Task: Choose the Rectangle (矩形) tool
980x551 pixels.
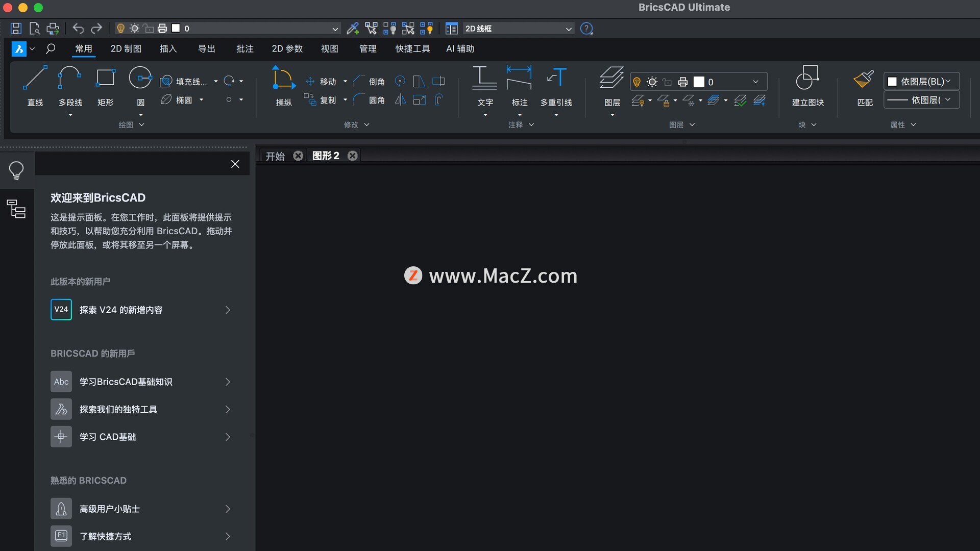Action: click(105, 79)
